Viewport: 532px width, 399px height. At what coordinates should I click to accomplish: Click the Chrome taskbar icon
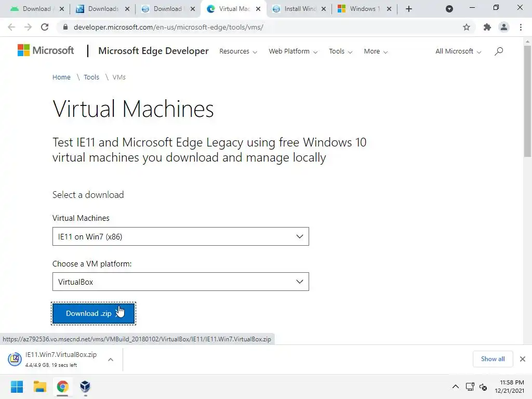(62, 387)
